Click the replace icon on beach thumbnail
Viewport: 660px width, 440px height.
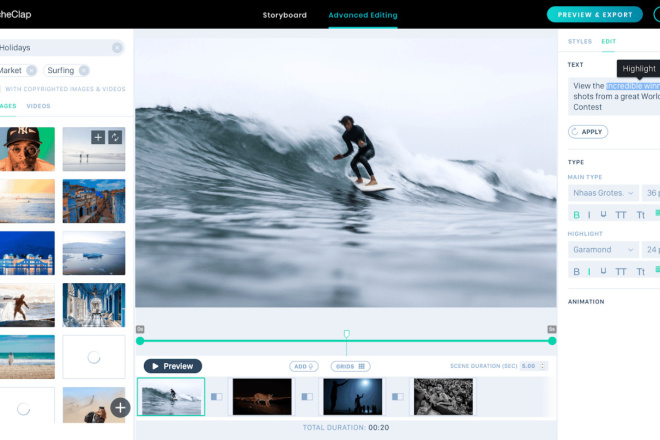point(115,137)
